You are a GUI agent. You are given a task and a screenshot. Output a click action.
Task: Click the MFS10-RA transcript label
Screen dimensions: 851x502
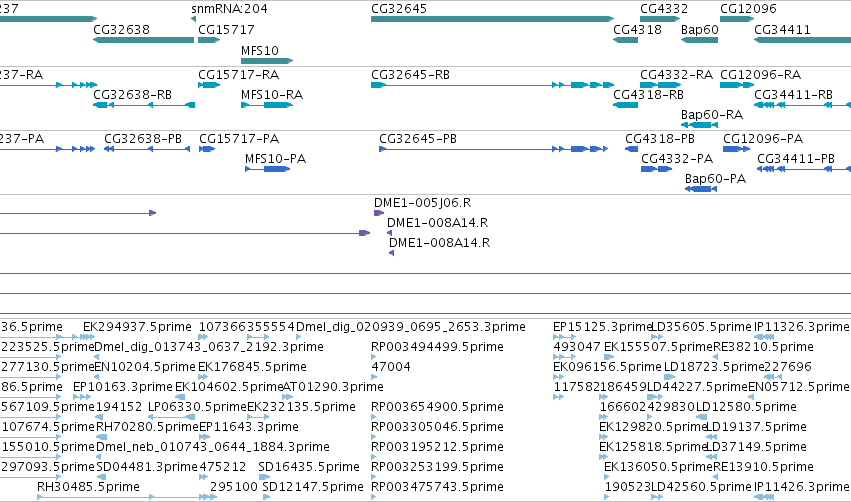click(272, 94)
